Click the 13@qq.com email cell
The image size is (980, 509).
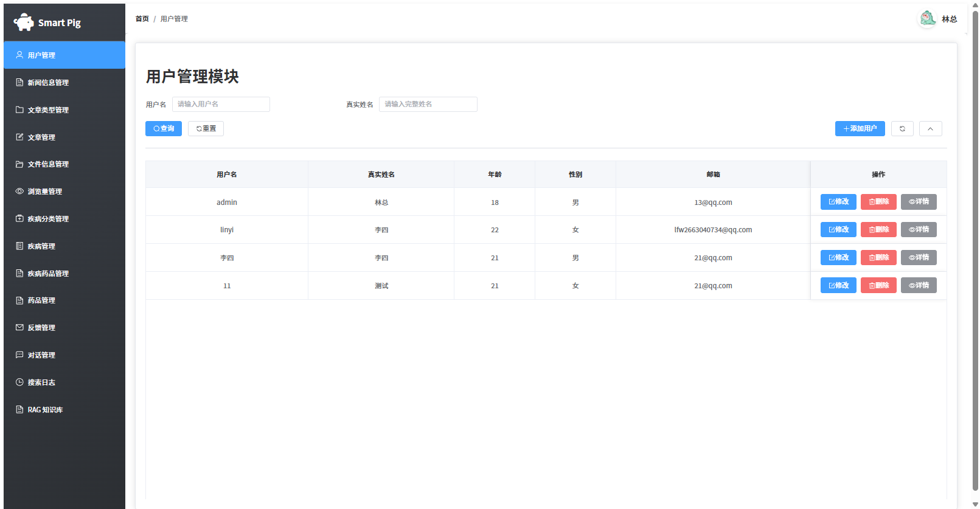coord(713,203)
